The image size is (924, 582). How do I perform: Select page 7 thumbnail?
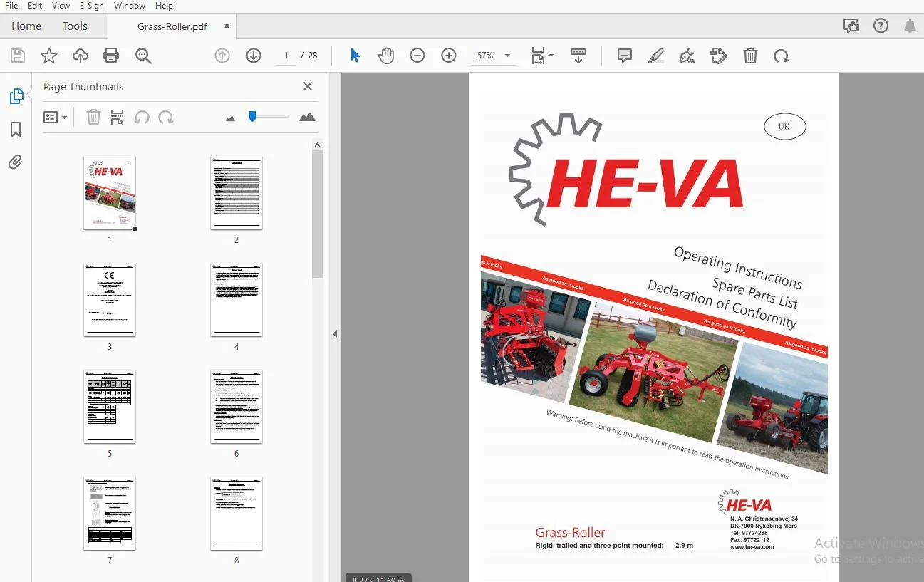pyautogui.click(x=110, y=514)
